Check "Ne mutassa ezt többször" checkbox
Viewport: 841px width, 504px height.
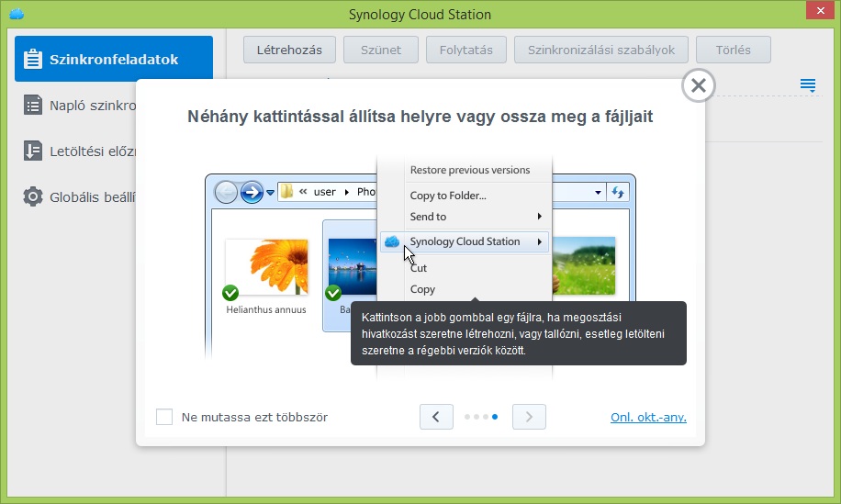click(x=164, y=417)
